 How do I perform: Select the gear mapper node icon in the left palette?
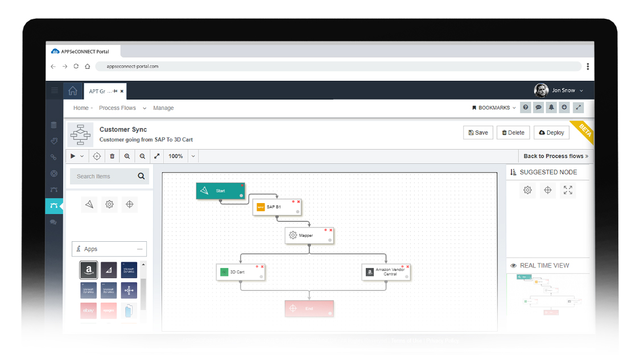(109, 204)
